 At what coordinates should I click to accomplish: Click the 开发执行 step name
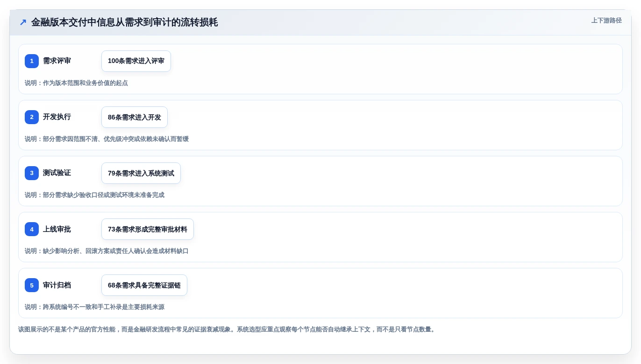point(57,117)
